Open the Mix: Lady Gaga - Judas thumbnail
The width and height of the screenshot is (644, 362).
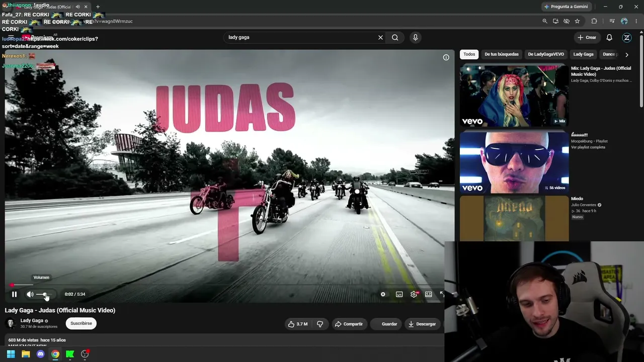tap(514, 96)
